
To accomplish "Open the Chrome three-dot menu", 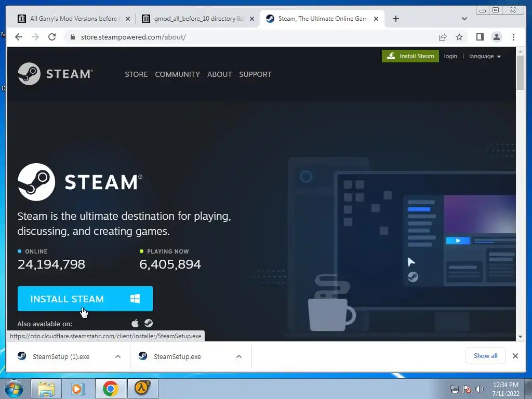I will point(513,37).
